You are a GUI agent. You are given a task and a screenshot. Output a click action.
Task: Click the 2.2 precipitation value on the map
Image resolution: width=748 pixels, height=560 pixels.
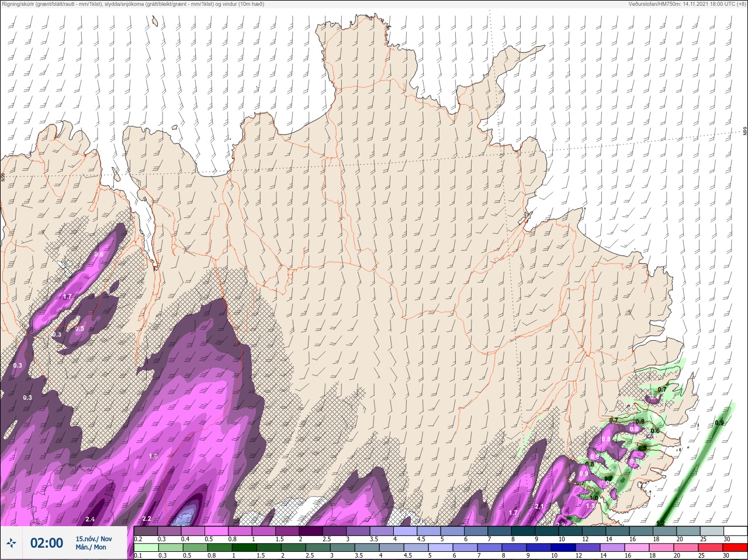pyautogui.click(x=147, y=518)
